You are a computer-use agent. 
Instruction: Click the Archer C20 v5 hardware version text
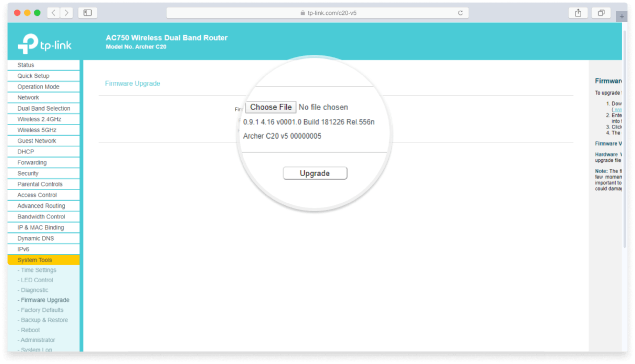(x=282, y=136)
